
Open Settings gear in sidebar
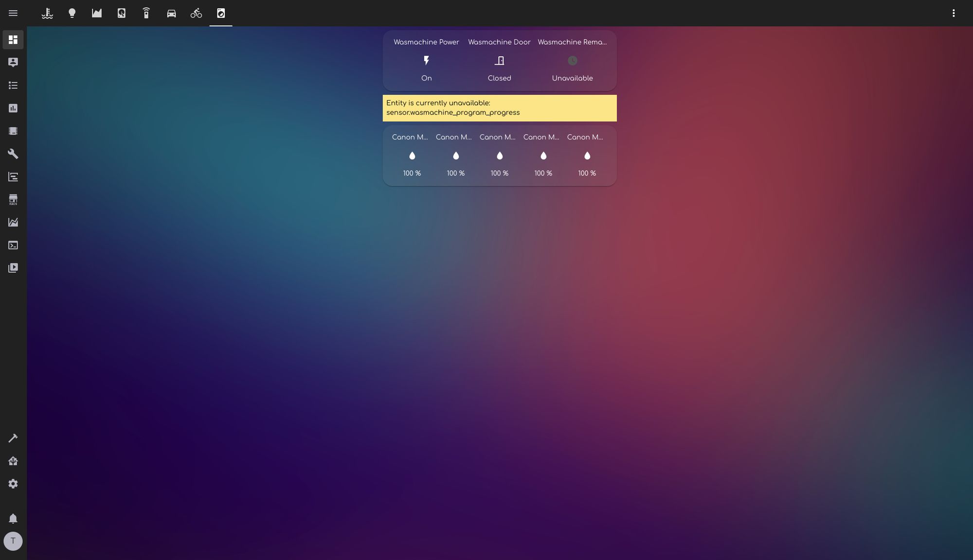[13, 484]
